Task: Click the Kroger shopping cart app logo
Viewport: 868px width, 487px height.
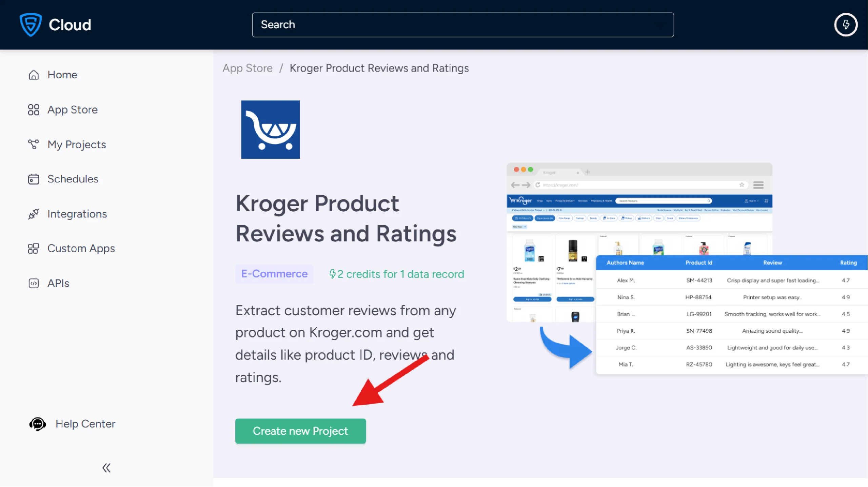Action: (x=270, y=130)
